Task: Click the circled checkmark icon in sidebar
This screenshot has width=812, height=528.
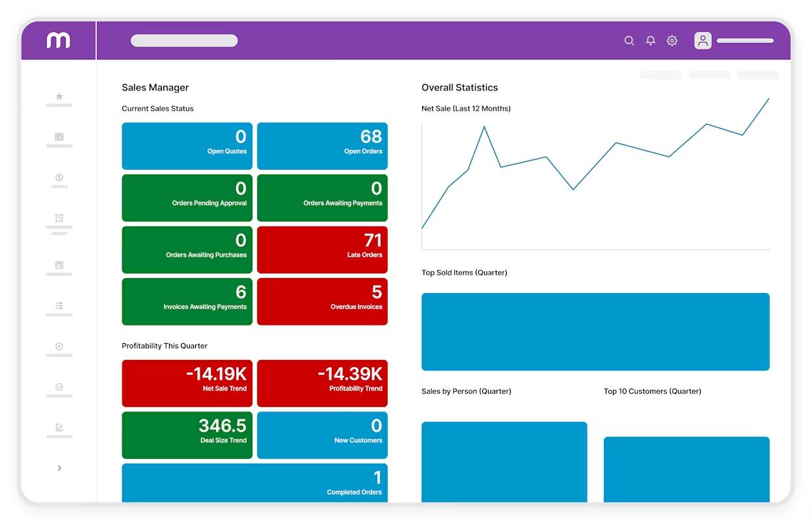Action: (x=59, y=387)
